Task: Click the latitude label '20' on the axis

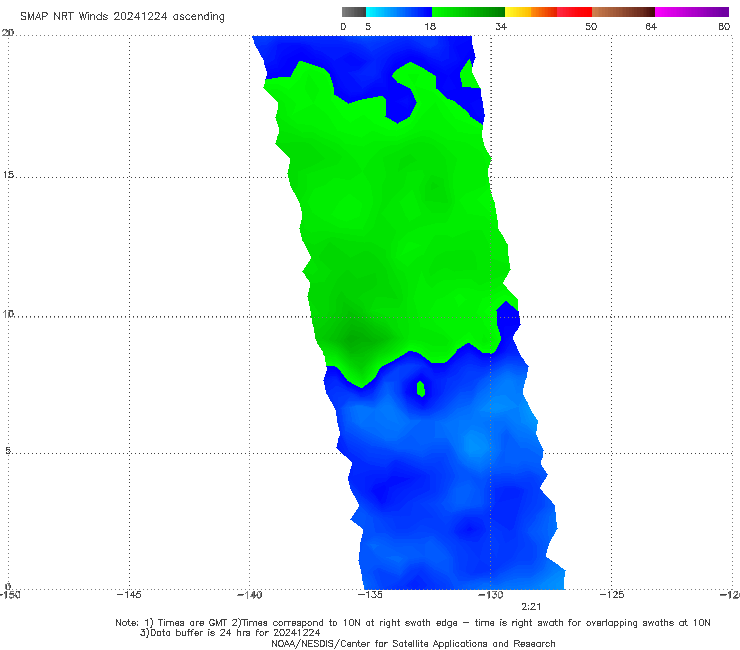Action: click(8, 33)
